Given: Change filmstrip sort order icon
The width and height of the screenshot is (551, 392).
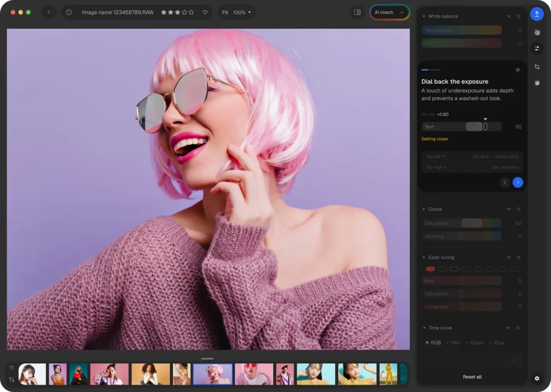Looking at the screenshot, I should click(11, 379).
